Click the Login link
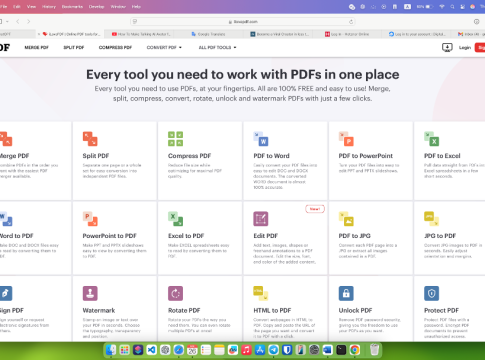This screenshot has height=360, width=485. click(465, 48)
